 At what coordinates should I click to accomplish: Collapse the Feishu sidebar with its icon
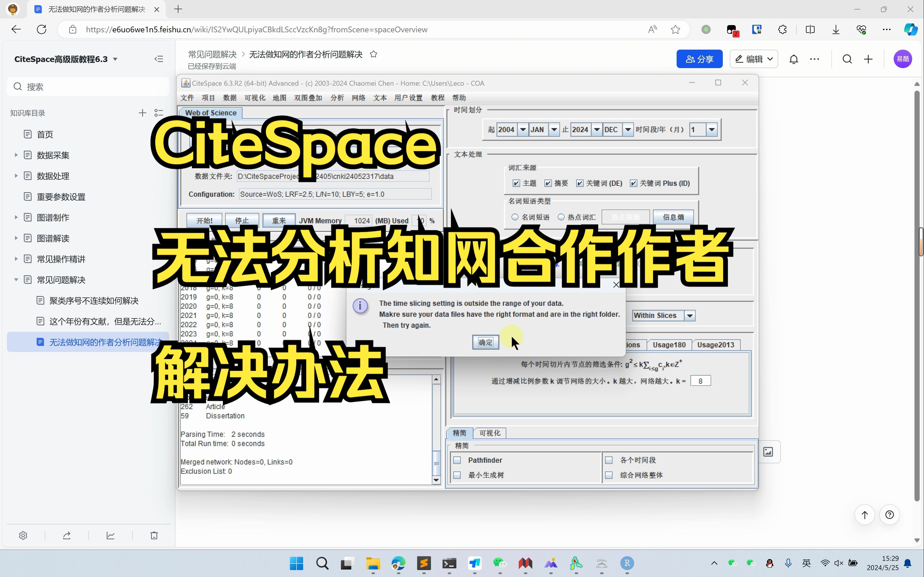pyautogui.click(x=159, y=59)
